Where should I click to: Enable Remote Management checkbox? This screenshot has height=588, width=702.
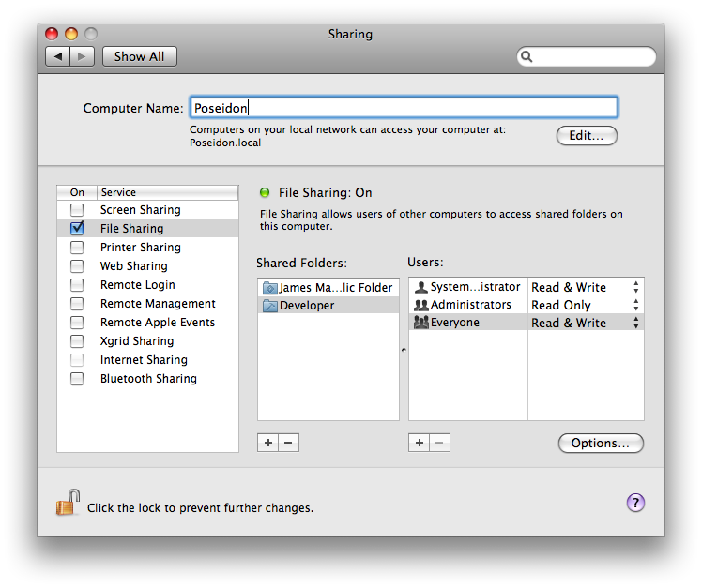77,304
